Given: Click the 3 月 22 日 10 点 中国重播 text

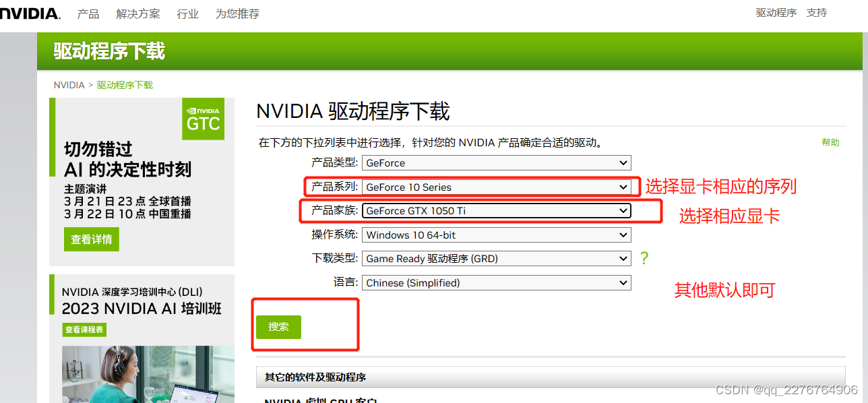Looking at the screenshot, I should [x=127, y=214].
